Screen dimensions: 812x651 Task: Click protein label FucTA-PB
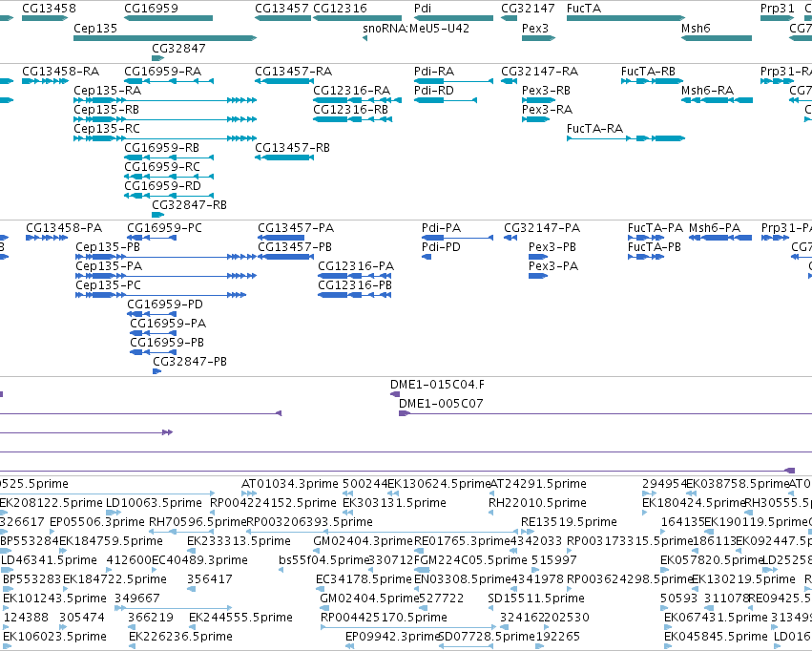coord(655,247)
